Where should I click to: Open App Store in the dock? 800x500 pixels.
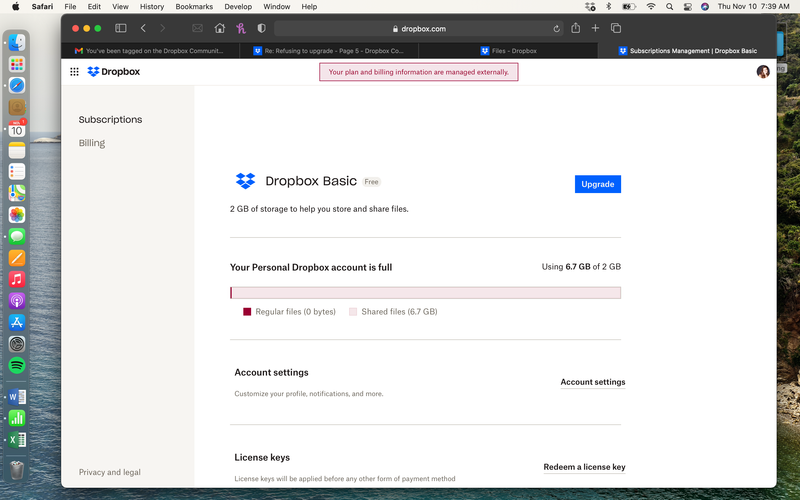coord(17,322)
